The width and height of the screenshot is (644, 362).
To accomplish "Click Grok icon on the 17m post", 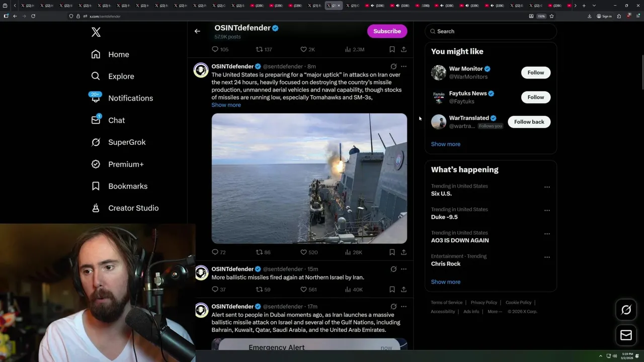I will tap(393, 306).
